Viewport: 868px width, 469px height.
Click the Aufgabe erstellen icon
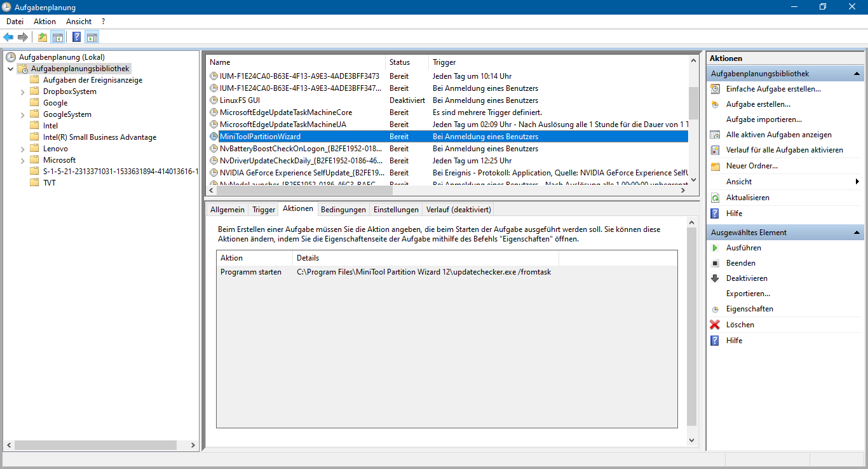[x=715, y=104]
